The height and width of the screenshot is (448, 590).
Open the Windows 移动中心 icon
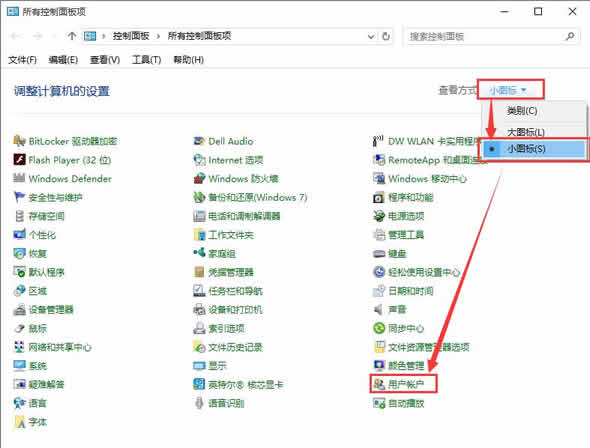point(379,178)
